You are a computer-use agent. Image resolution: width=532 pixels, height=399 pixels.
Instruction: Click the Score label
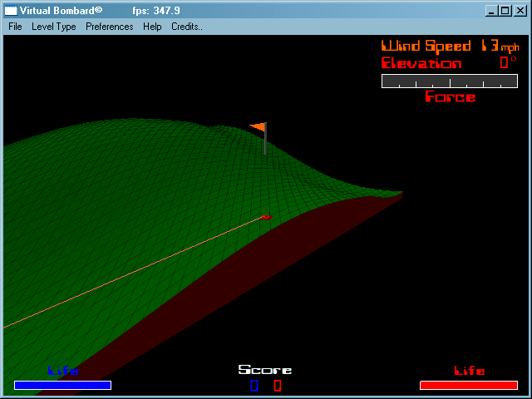pos(265,369)
